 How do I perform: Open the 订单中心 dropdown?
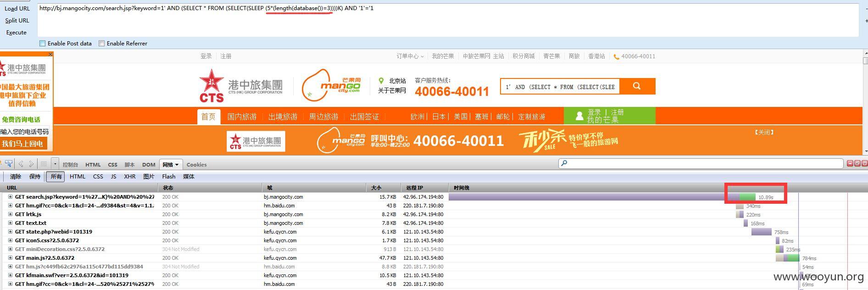click(410, 56)
